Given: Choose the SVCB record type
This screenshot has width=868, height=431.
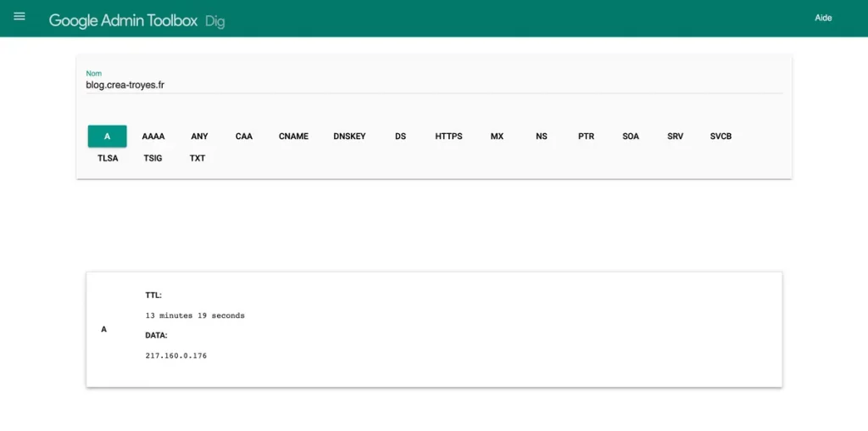Looking at the screenshot, I should 721,137.
